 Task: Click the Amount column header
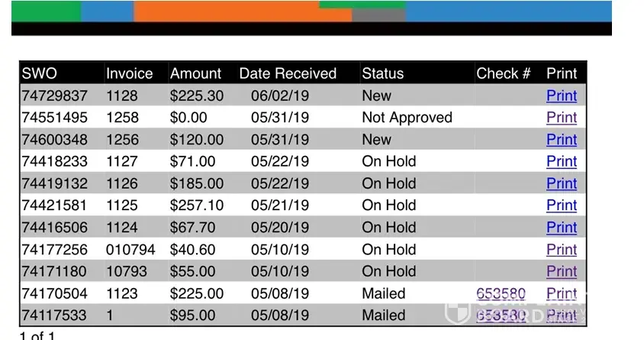pos(195,74)
